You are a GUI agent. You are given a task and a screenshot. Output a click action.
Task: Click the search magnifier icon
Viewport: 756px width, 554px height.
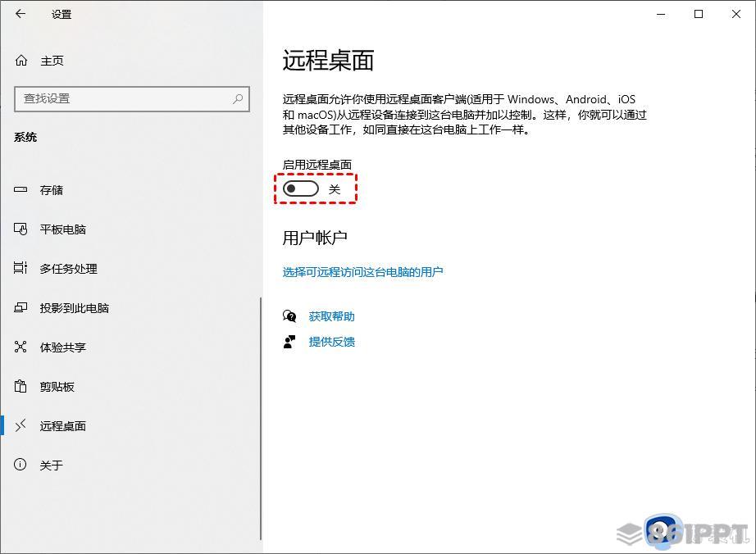pyautogui.click(x=238, y=99)
